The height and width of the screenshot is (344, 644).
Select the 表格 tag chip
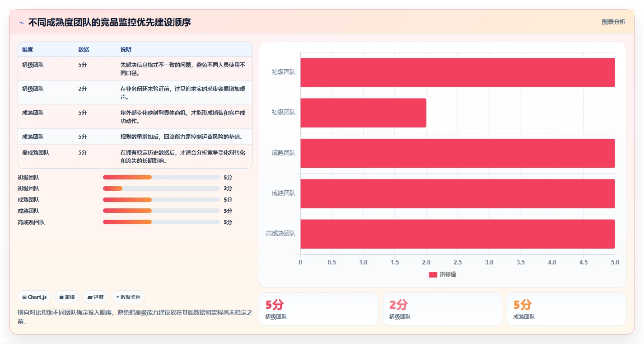coord(67,297)
